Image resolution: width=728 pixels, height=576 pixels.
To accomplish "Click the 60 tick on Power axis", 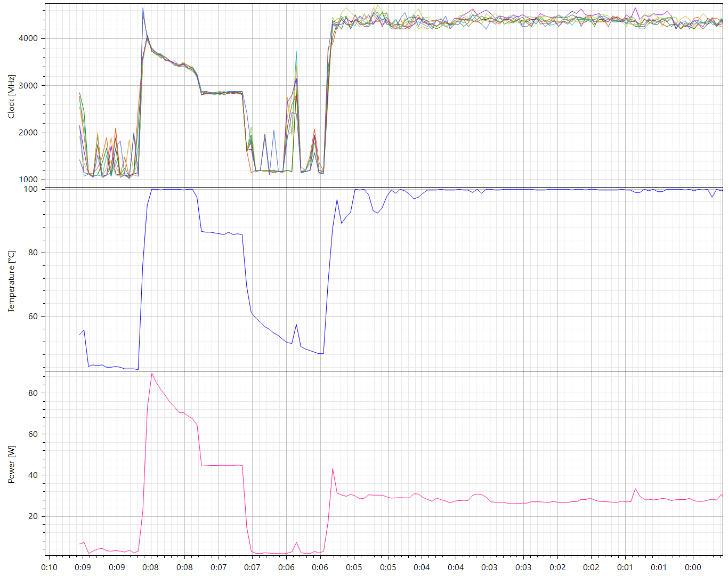I will tap(33, 434).
